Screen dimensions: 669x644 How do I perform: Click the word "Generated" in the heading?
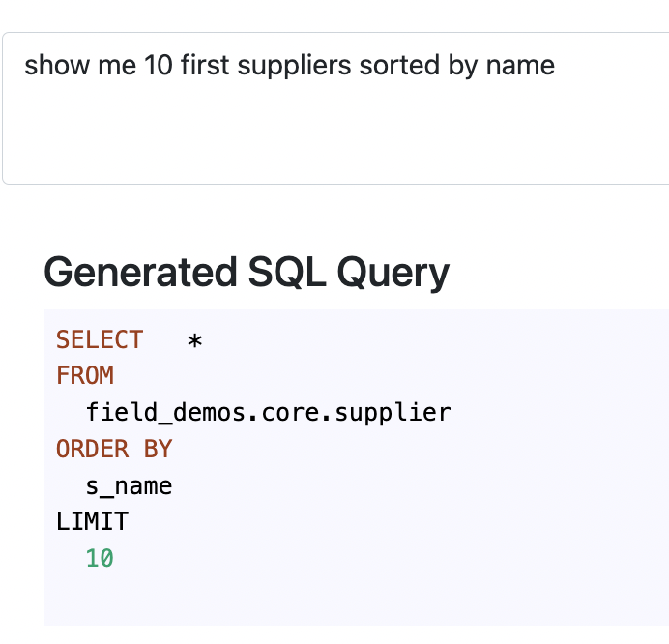[124, 272]
